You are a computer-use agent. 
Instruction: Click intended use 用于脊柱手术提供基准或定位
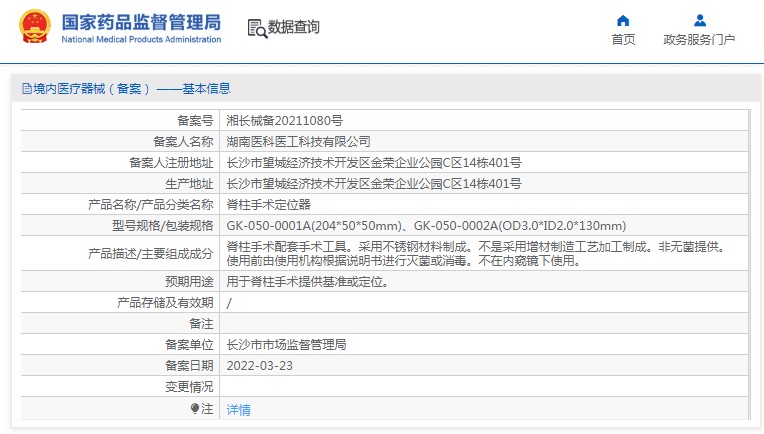coord(308,282)
